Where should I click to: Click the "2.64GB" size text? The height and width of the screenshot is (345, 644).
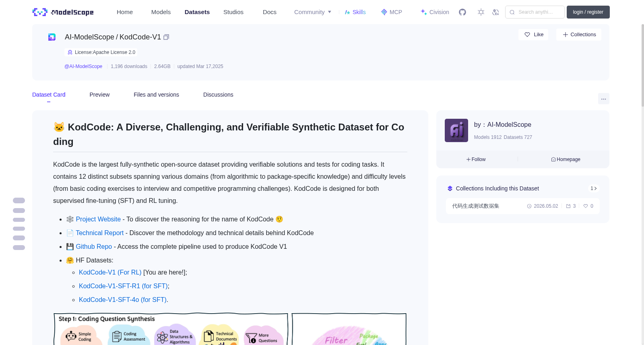click(x=162, y=66)
